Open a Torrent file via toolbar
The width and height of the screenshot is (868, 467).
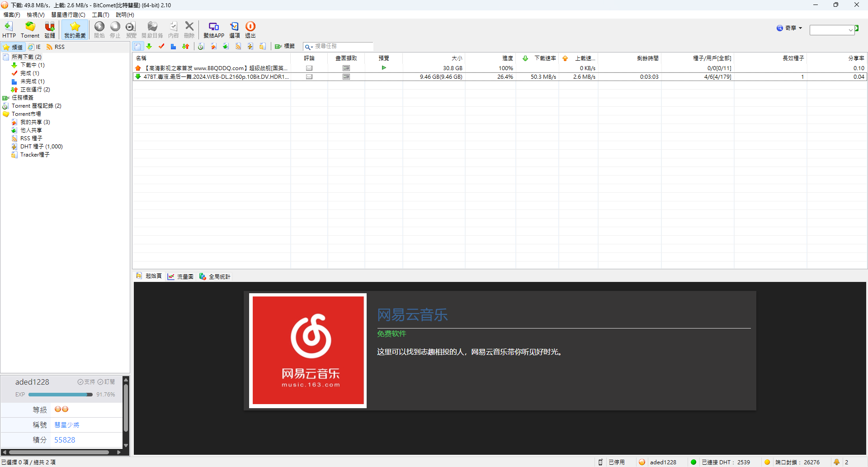(x=30, y=30)
